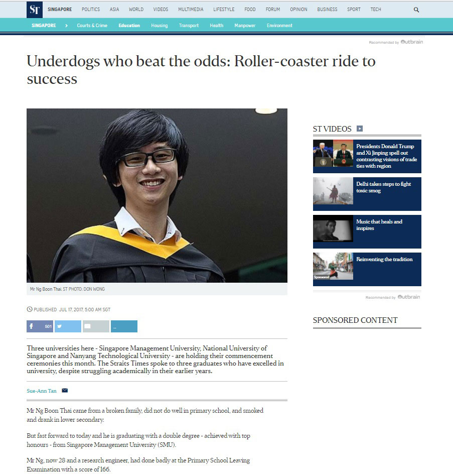Click the main article photo of Mr Ng Boon Thai
The image size is (453, 476).
pyautogui.click(x=157, y=195)
